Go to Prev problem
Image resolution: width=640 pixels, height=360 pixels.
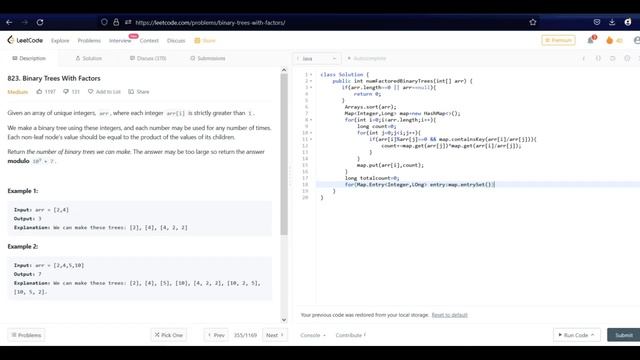[216, 335]
